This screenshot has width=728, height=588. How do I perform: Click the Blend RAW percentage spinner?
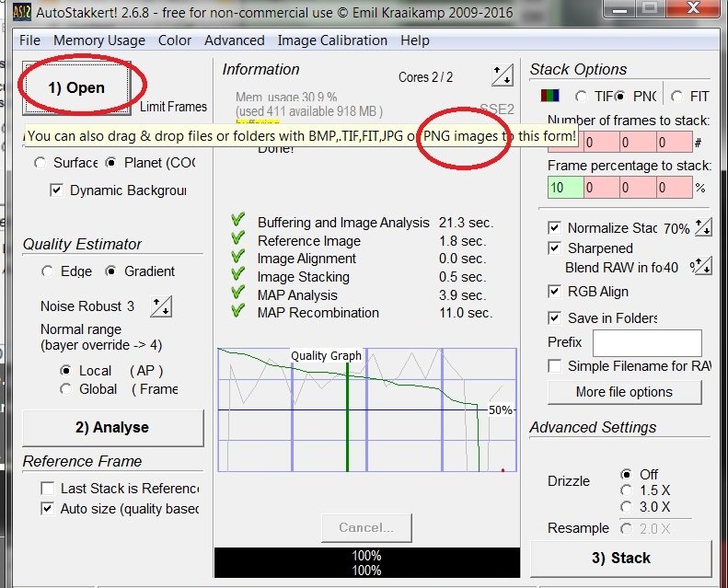click(x=701, y=266)
